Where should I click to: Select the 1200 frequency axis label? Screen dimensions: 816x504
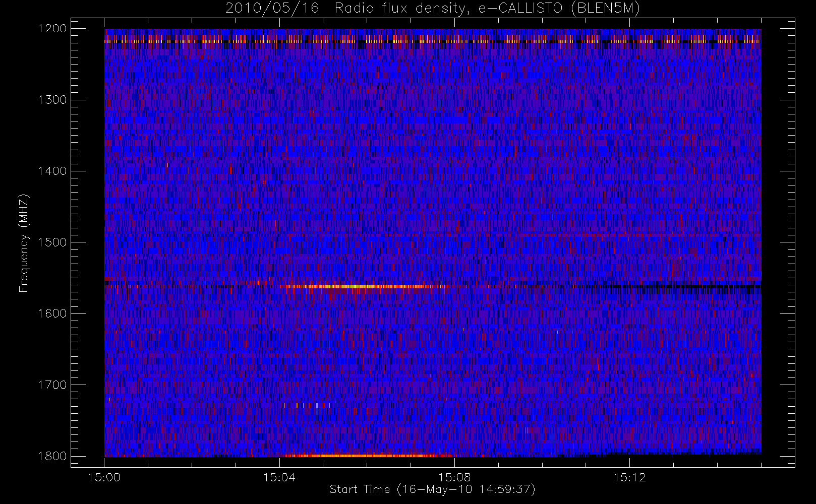52,29
